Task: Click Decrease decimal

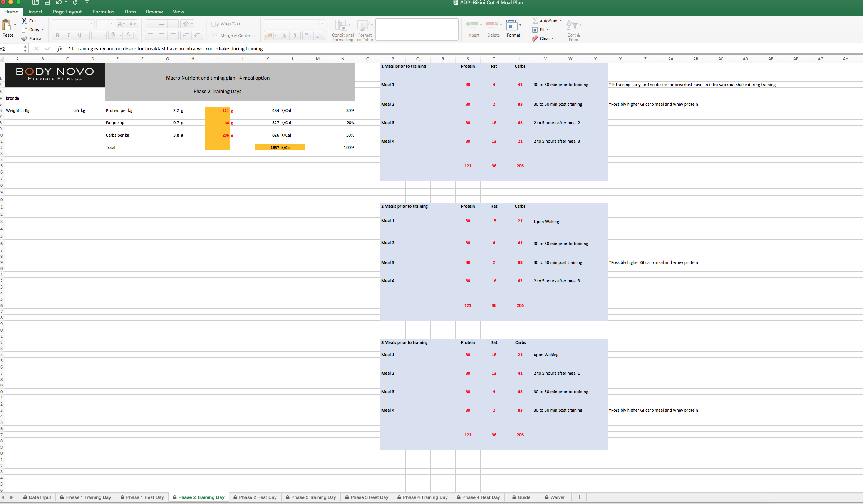Action: tap(319, 35)
